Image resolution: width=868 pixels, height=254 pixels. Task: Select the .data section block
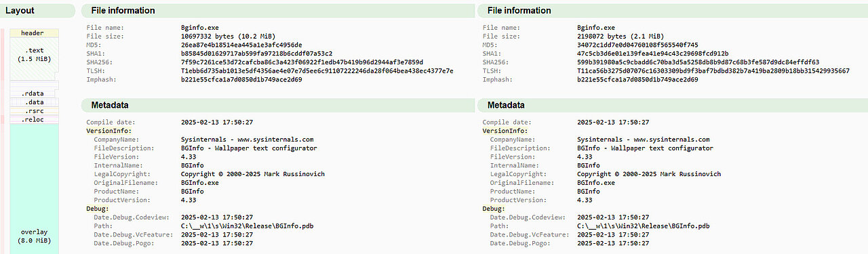[x=34, y=102]
